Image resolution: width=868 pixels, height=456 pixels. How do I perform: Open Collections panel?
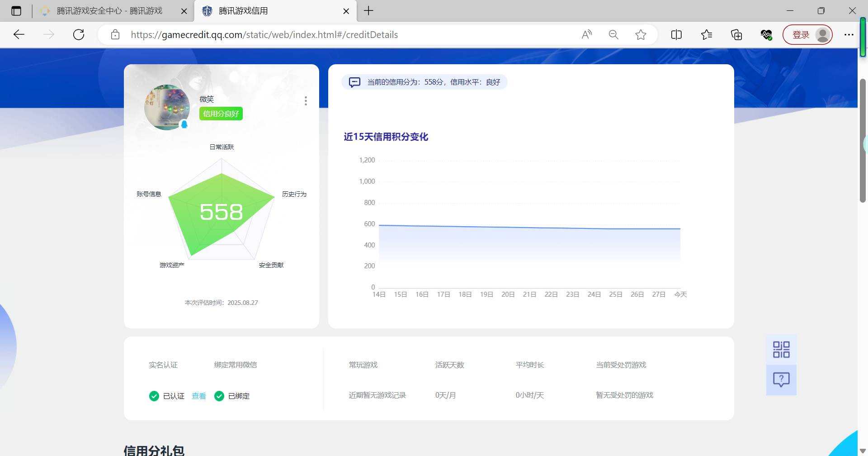click(736, 35)
